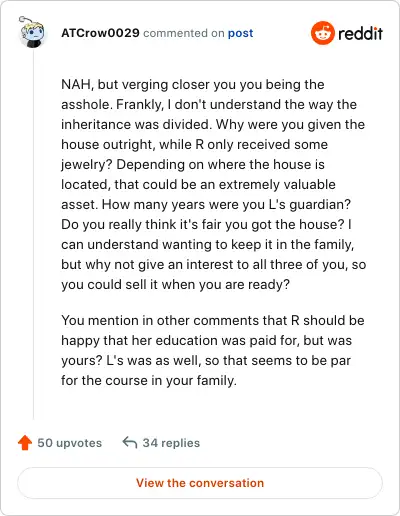This screenshot has height=516, width=400.
Task: Open the 34 replies count
Action: pyautogui.click(x=171, y=443)
